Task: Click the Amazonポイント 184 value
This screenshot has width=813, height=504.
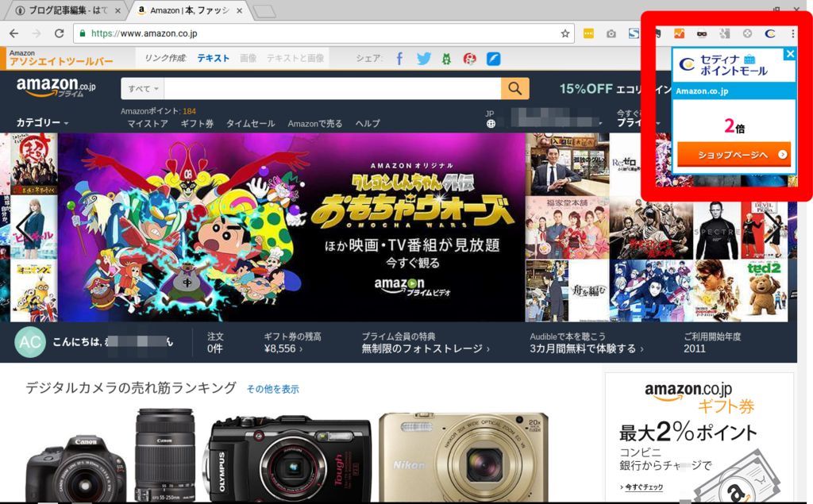Action: pos(189,111)
